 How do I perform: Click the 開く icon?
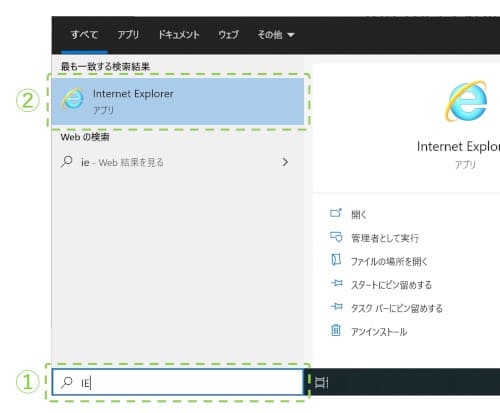(x=336, y=213)
